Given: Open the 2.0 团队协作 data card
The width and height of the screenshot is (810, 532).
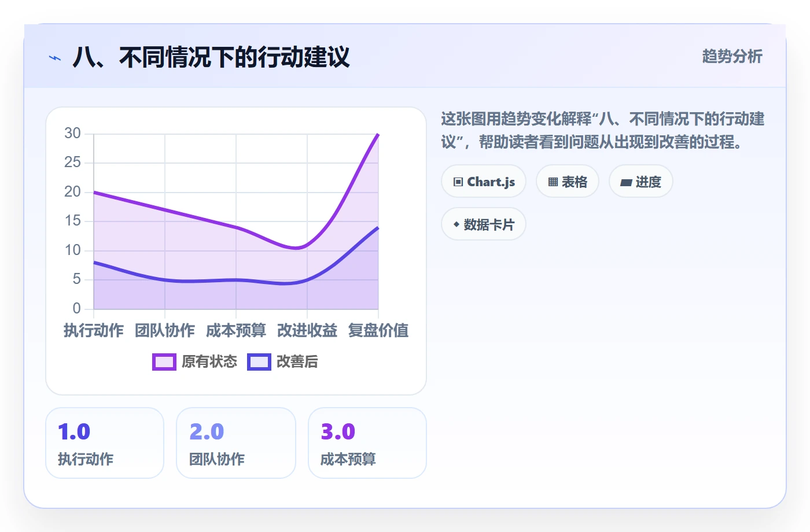Looking at the screenshot, I should coord(236,443).
